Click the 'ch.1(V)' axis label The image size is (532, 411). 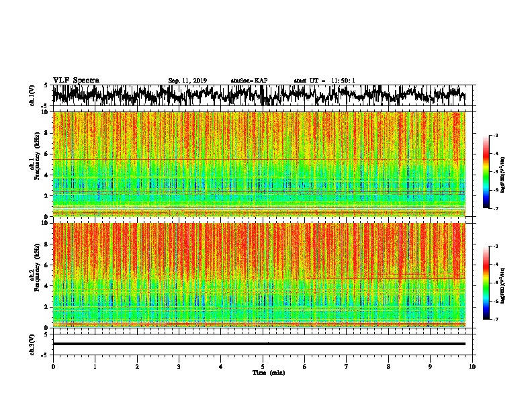32,95
